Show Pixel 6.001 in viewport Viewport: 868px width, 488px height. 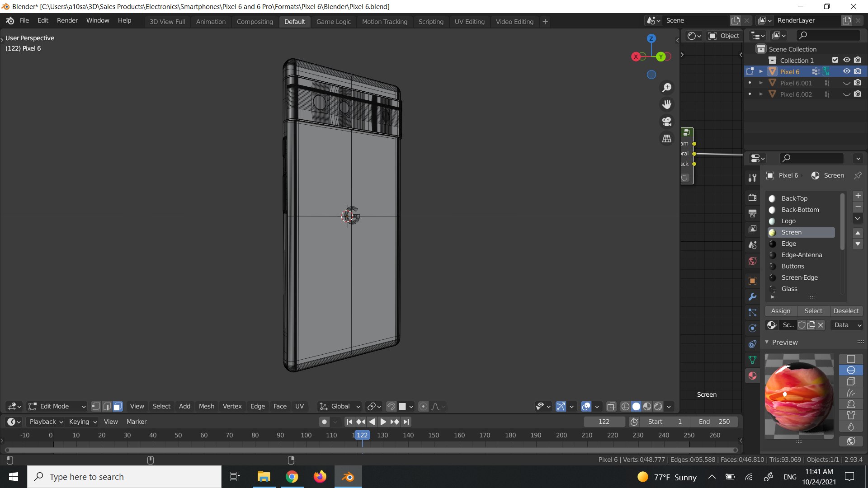846,83
